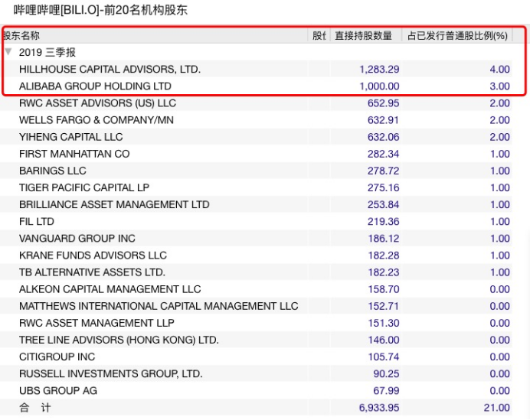This screenshot has width=530, height=420.
Task: Click the 151.30 holding value
Action: [x=383, y=323]
